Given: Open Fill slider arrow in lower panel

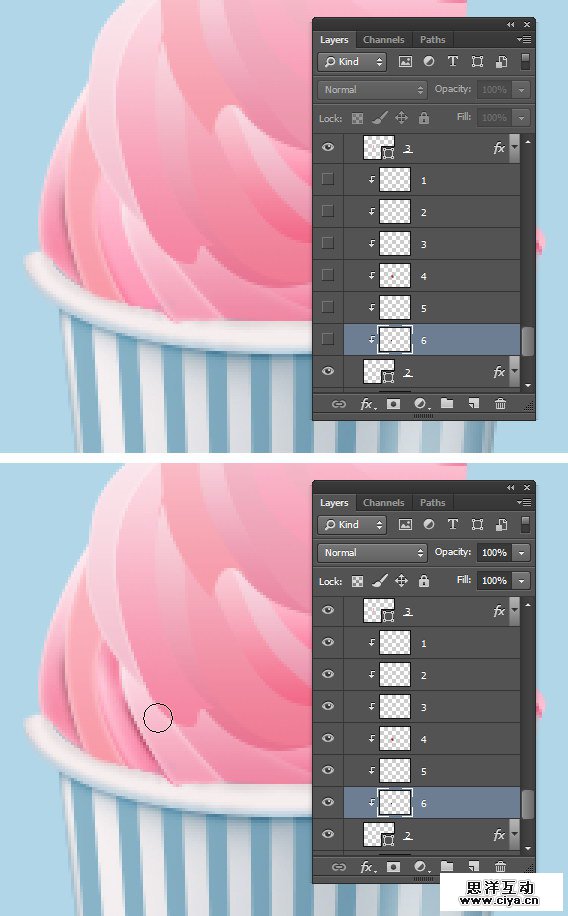Looking at the screenshot, I should [521, 581].
